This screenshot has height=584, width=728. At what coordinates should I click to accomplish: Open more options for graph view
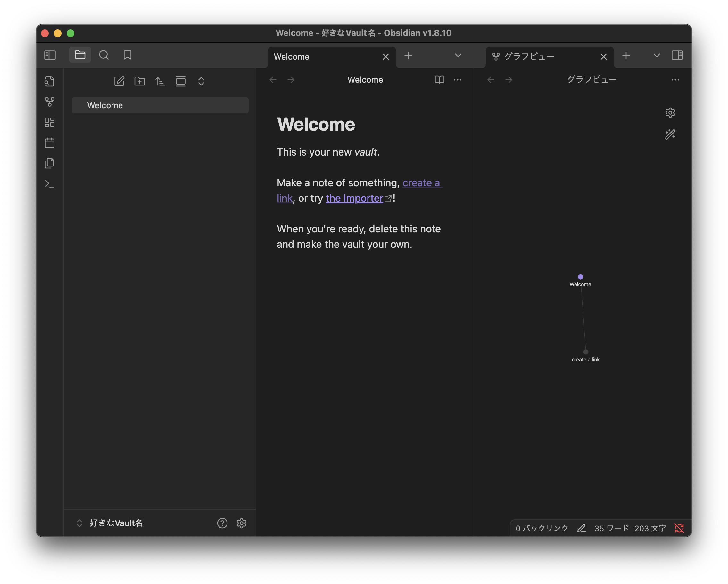click(x=675, y=80)
